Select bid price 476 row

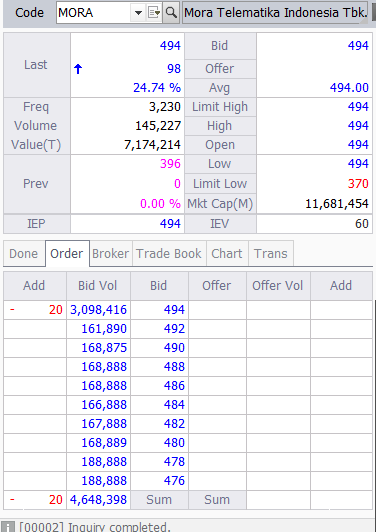[174, 481]
